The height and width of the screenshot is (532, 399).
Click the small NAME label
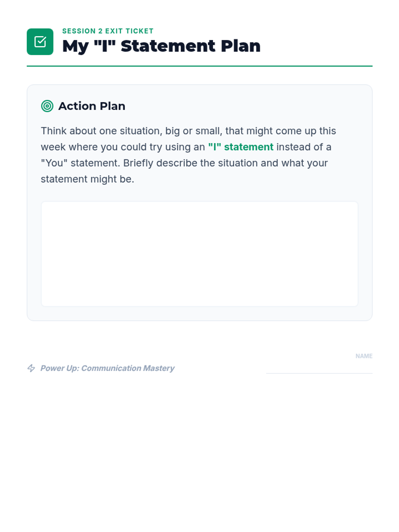pos(364,356)
